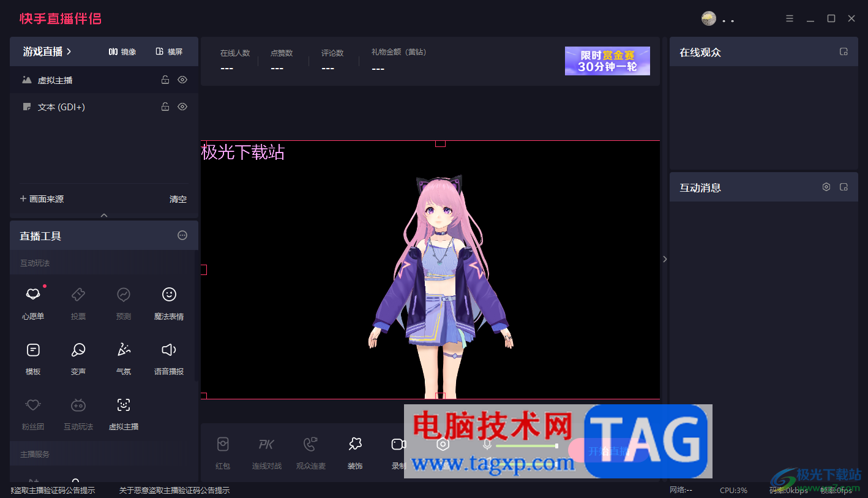
Task: Open the 变声 voice changer tool
Action: click(x=78, y=358)
